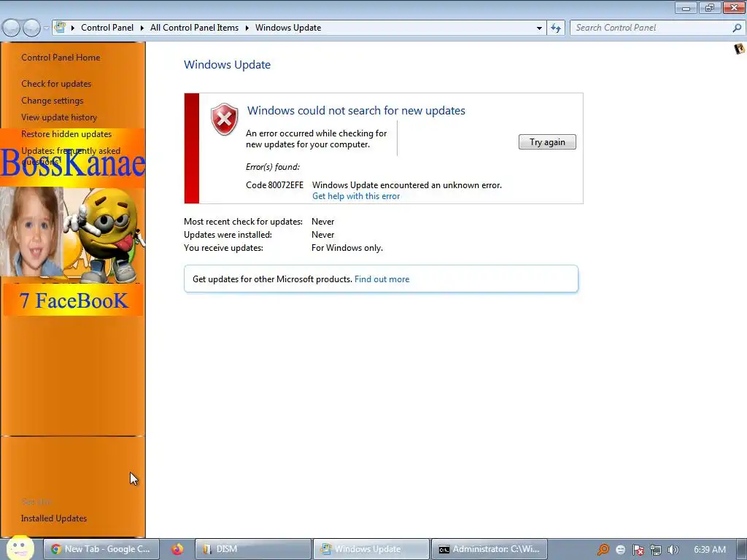
Task: Click the Refresh button next to address bar
Action: 555,28
